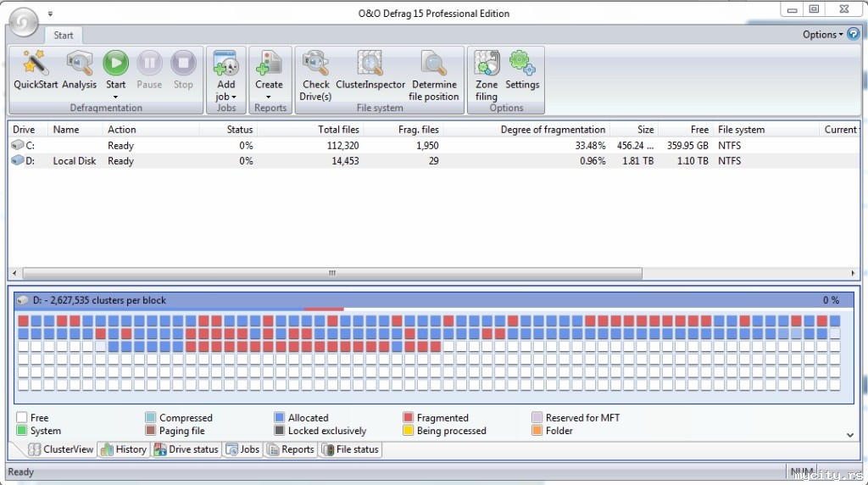Click the Local Disk name cell
The width and height of the screenshot is (868, 485).
pyautogui.click(x=75, y=161)
